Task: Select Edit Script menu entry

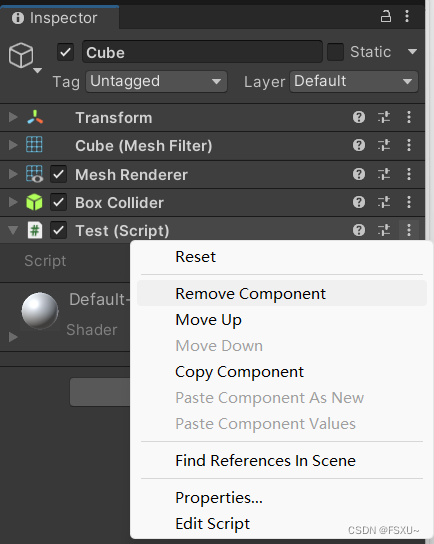Action: pyautogui.click(x=212, y=524)
